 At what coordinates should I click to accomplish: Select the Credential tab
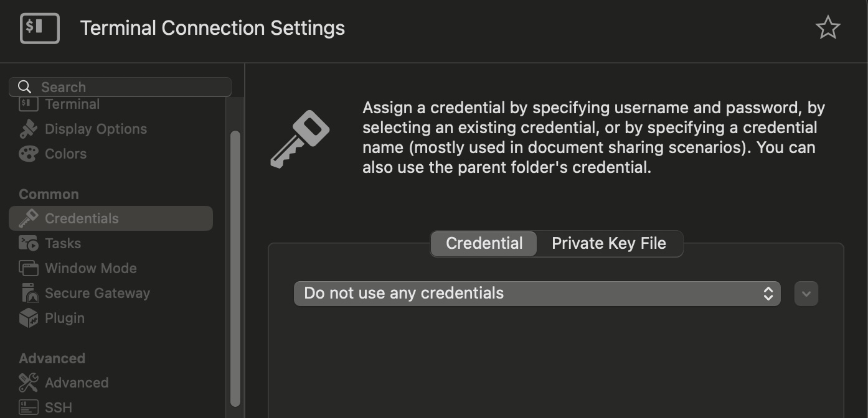click(484, 243)
